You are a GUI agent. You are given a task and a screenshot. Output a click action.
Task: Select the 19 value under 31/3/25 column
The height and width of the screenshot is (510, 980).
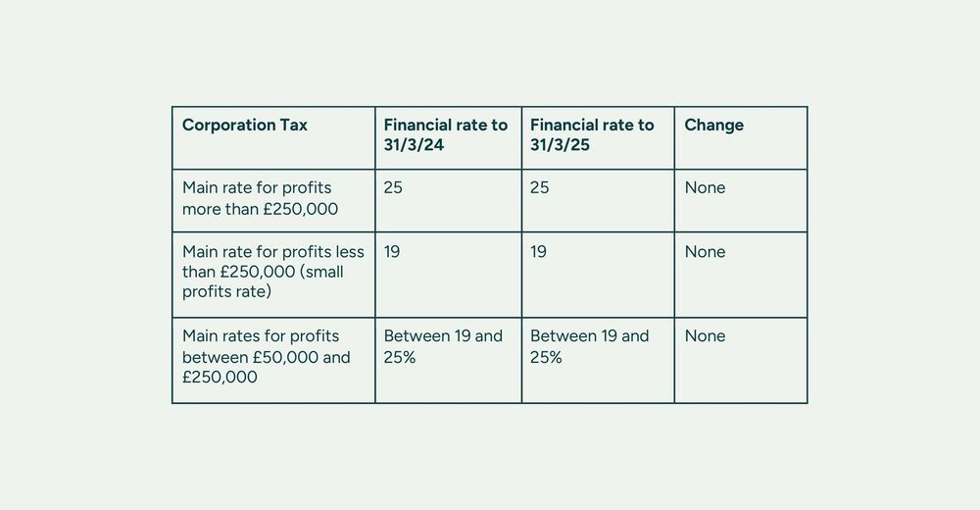click(539, 252)
